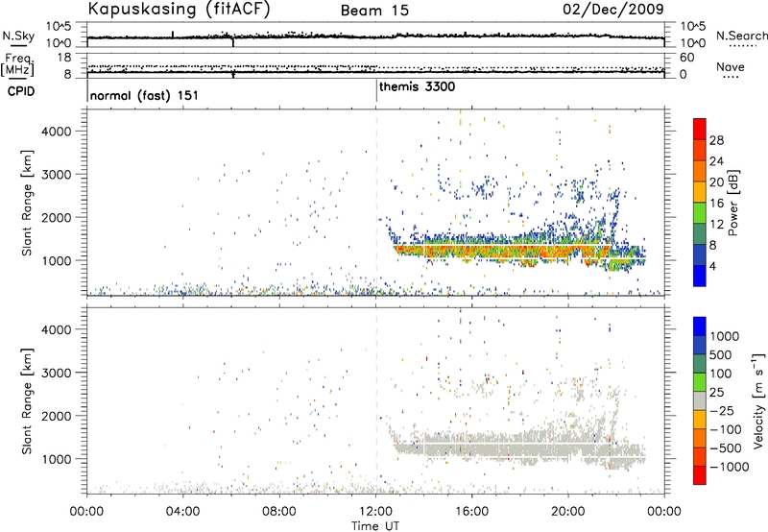The width and height of the screenshot is (768, 532).
Task: Pick the red bottom segment of velocity colorbar
Action: pos(700,475)
